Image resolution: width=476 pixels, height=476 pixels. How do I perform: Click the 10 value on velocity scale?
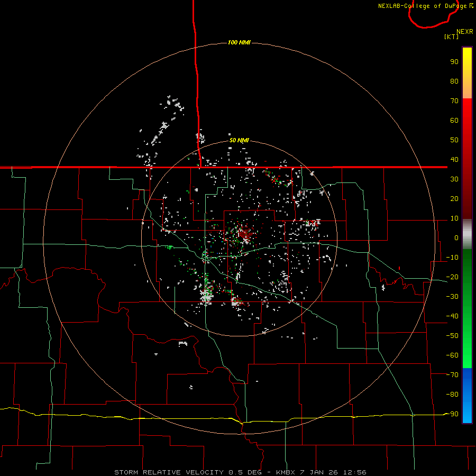454,218
